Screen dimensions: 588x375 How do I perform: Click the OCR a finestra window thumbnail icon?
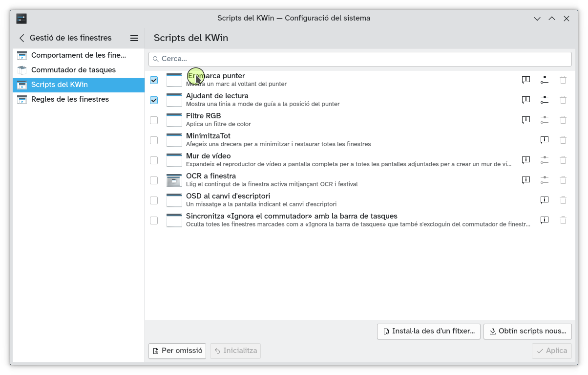point(174,180)
